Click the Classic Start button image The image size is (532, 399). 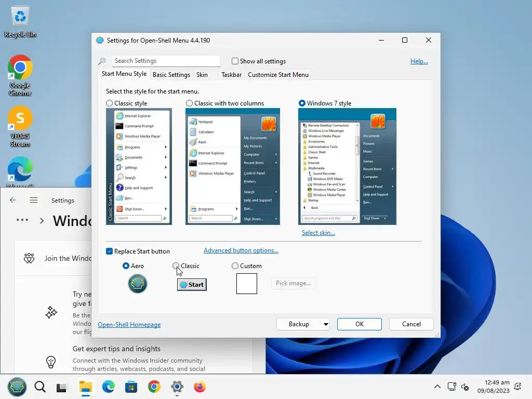click(192, 285)
